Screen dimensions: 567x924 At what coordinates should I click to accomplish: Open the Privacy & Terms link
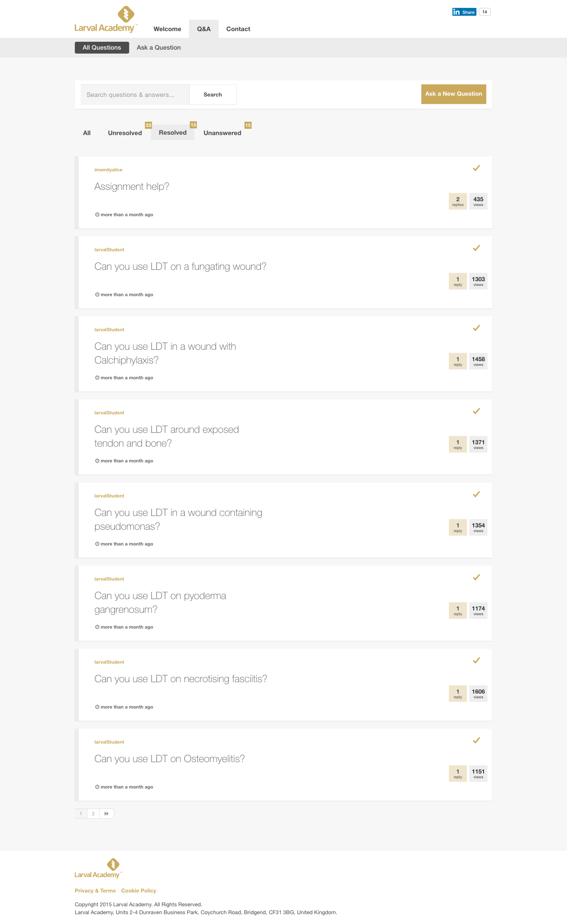coord(95,891)
